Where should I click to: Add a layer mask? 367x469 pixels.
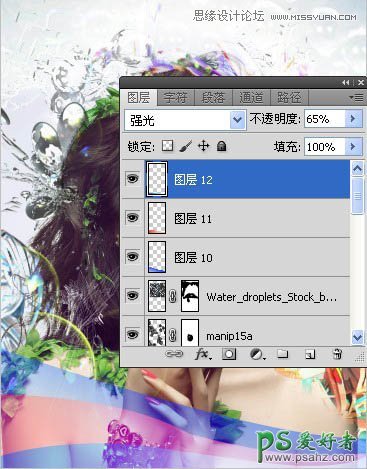pos(229,354)
